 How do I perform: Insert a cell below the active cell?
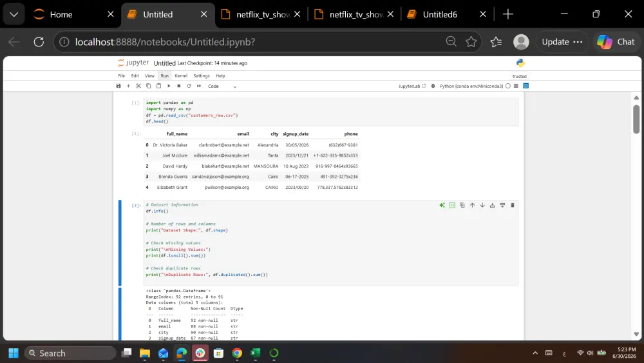pos(502,205)
